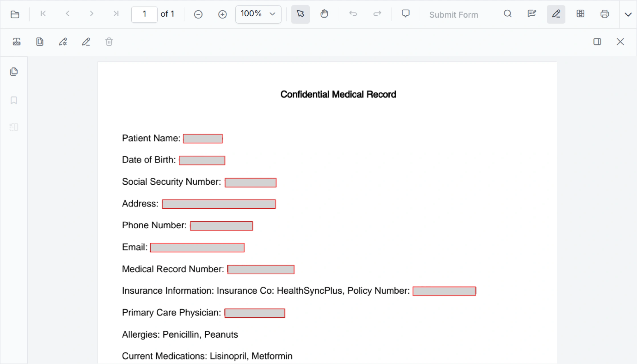Viewport: 637px width, 364px height.
Task: Delete redaction with the trash icon
Action: [x=109, y=42]
